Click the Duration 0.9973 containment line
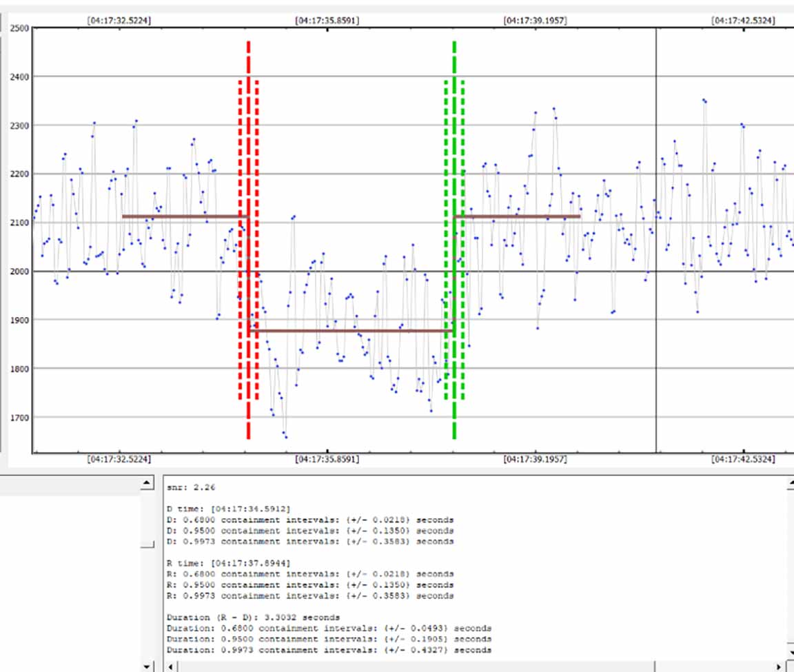The width and height of the screenshot is (794, 672). tap(329, 650)
